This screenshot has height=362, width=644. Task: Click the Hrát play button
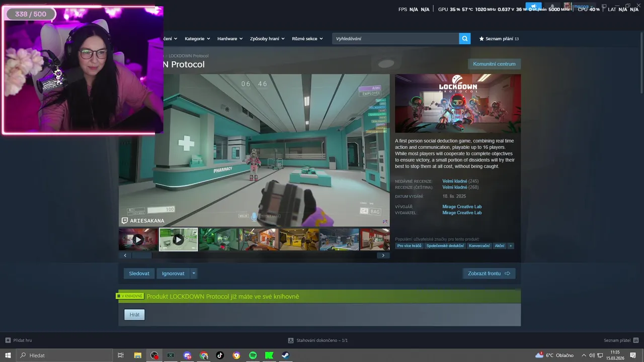(x=134, y=315)
